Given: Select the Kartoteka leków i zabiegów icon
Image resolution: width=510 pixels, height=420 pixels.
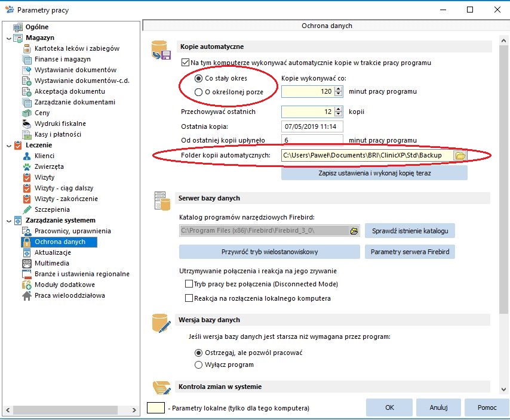Looking at the screenshot, I should [x=27, y=49].
